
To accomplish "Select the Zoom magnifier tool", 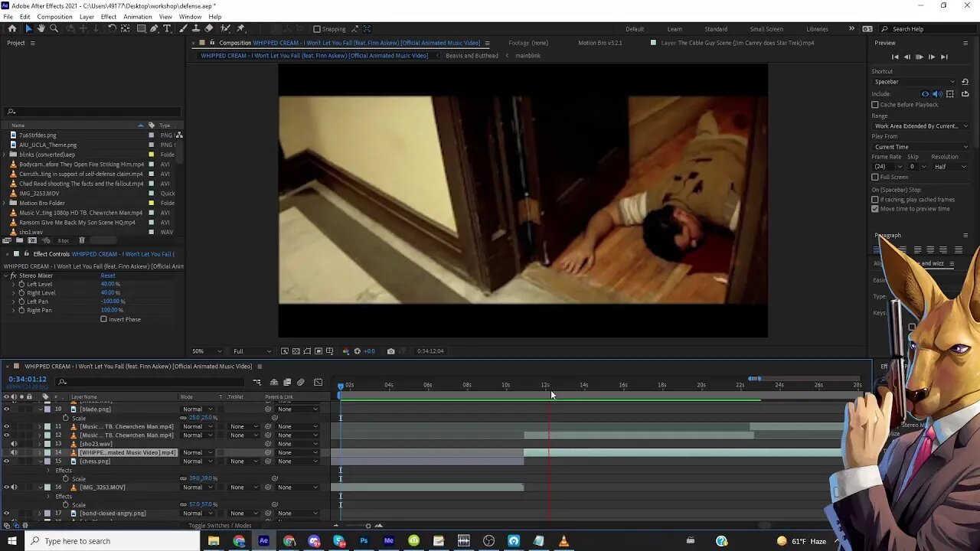I will coord(54,28).
